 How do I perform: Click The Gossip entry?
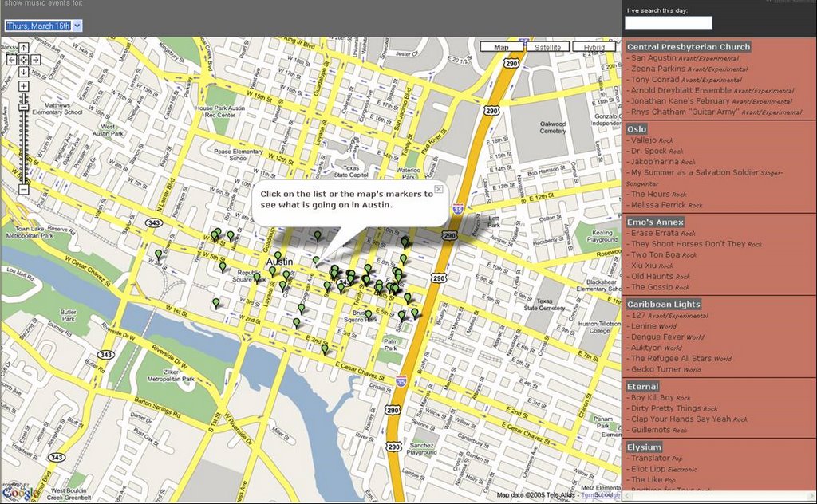coord(652,287)
